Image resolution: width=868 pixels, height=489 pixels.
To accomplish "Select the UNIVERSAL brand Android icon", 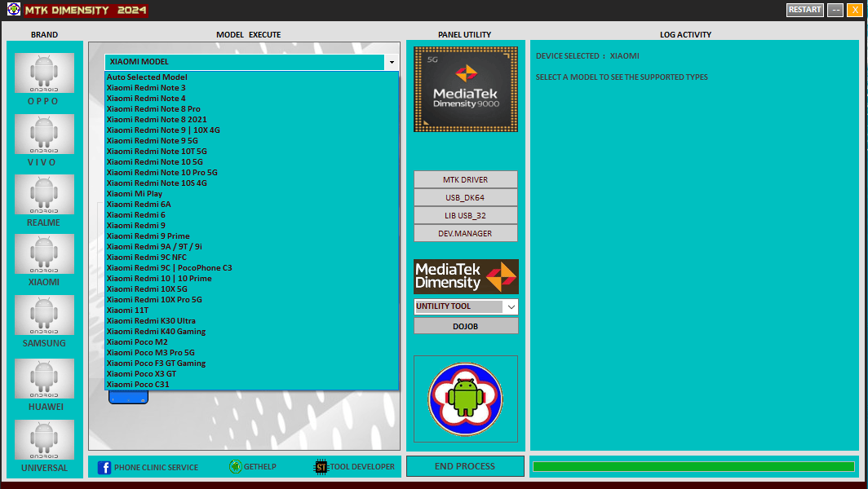I will tap(44, 439).
